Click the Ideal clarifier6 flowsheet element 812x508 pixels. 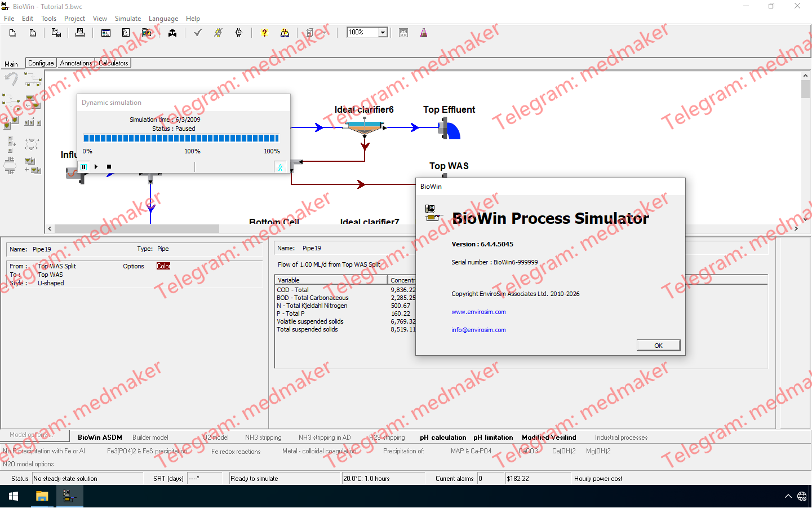click(365, 128)
